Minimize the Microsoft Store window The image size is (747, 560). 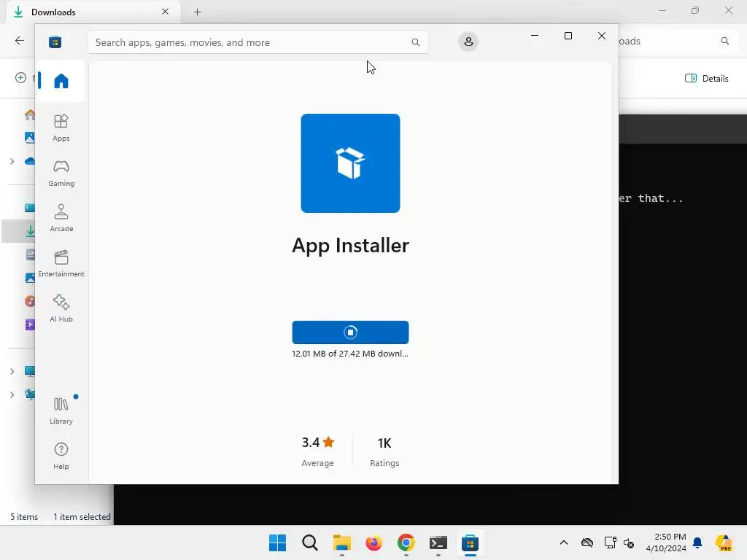click(535, 36)
